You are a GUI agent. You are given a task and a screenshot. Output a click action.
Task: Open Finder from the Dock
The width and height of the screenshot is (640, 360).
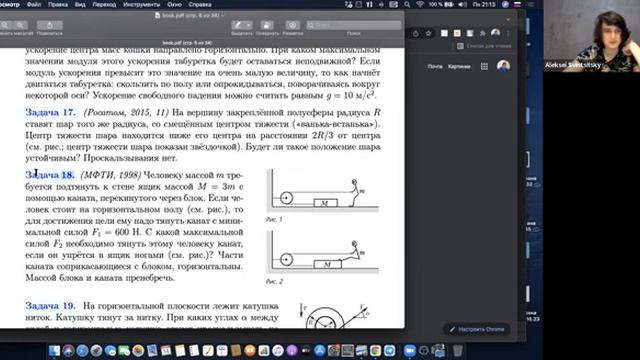(54, 351)
